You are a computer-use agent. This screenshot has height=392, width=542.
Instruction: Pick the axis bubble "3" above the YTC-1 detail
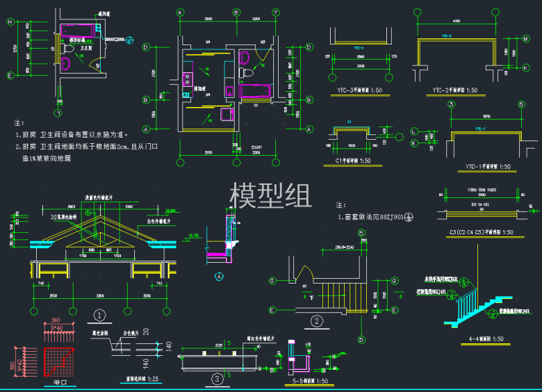click(x=451, y=104)
